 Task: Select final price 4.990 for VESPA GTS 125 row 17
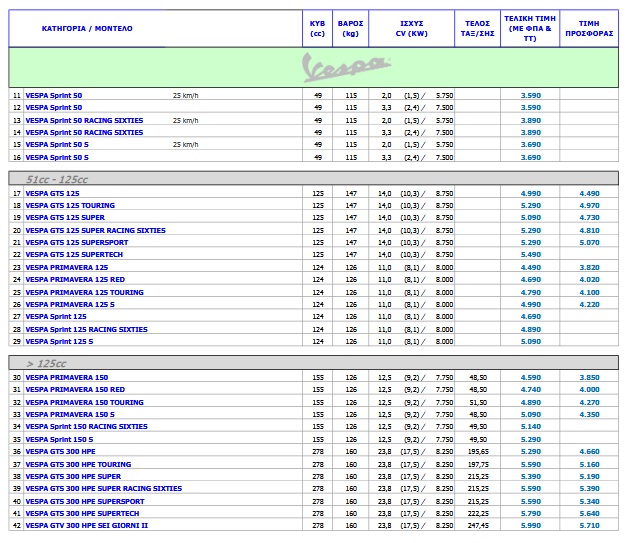[531, 194]
